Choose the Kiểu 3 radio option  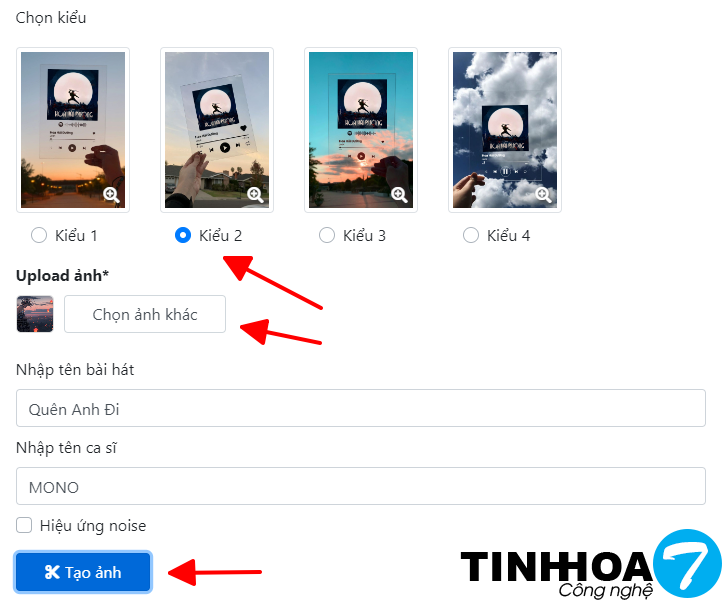click(327, 235)
